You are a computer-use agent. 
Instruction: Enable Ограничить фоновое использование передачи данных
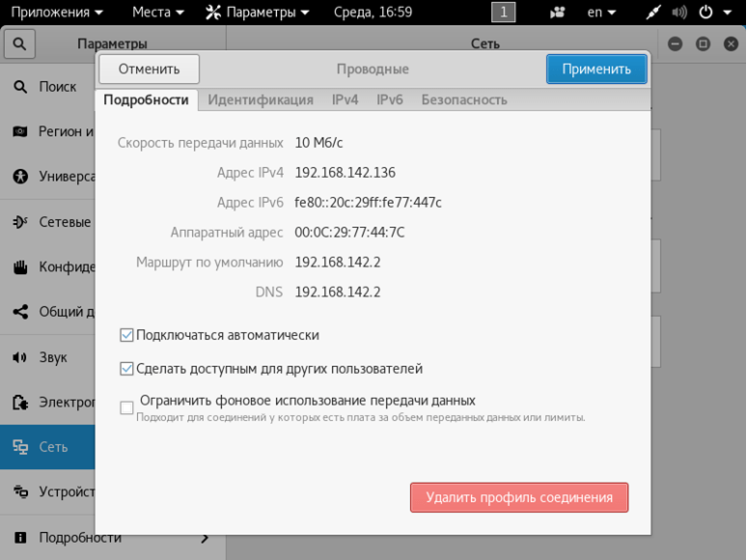(x=126, y=407)
